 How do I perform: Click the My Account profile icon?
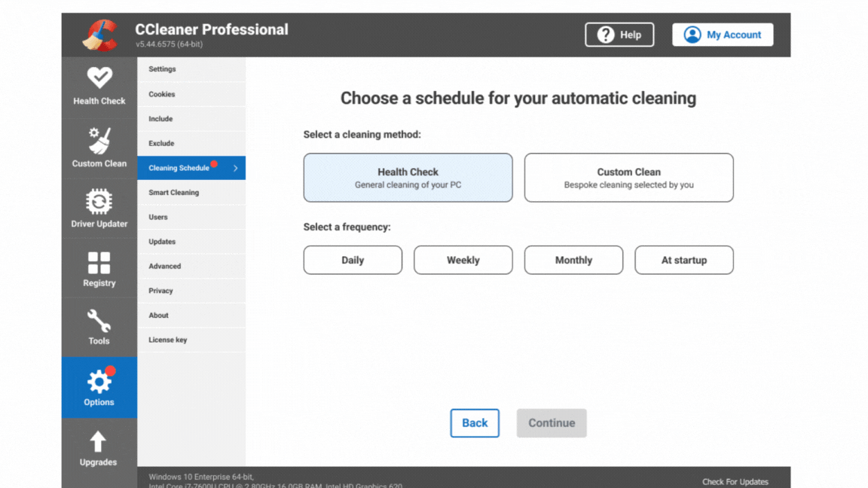692,35
